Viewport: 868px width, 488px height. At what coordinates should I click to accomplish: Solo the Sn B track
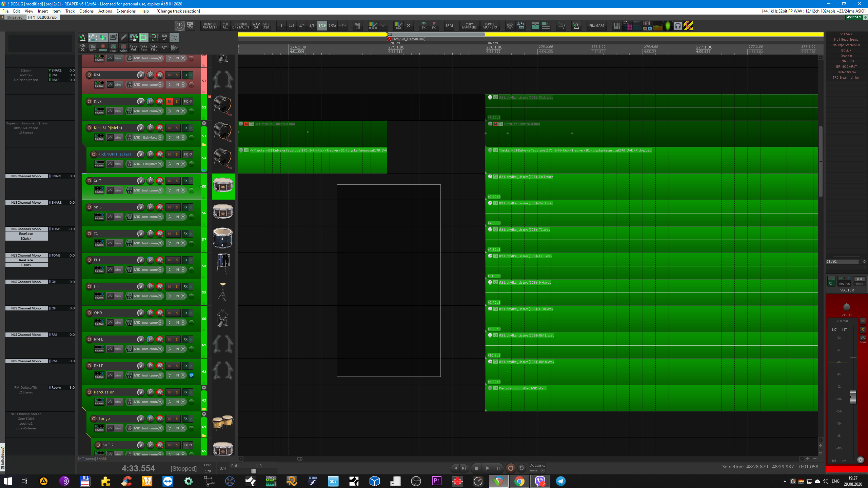[177, 207]
